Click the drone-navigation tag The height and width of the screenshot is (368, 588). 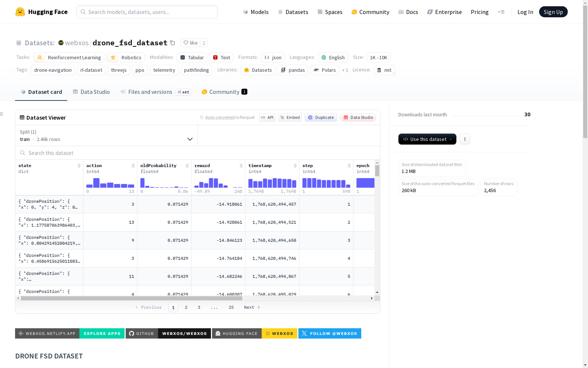click(x=53, y=70)
